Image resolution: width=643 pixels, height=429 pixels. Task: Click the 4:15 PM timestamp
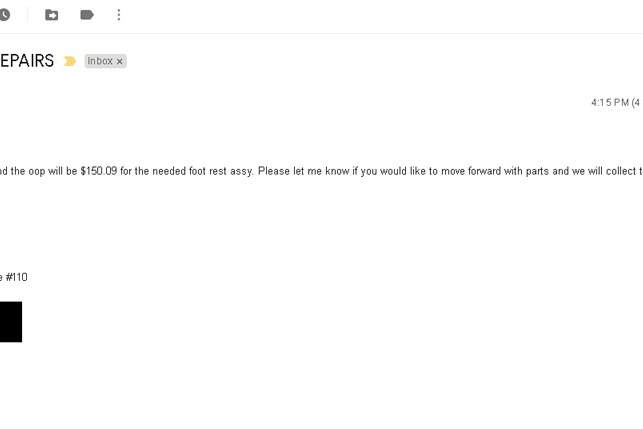pyautogui.click(x=615, y=102)
